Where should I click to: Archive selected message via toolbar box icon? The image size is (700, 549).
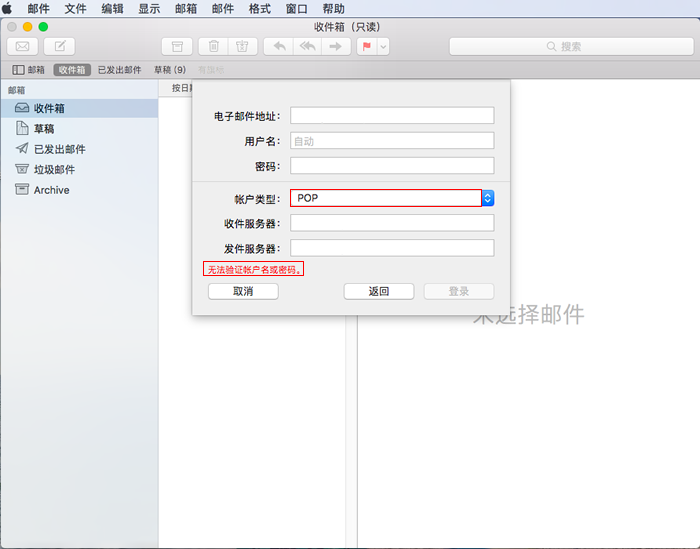pos(177,46)
